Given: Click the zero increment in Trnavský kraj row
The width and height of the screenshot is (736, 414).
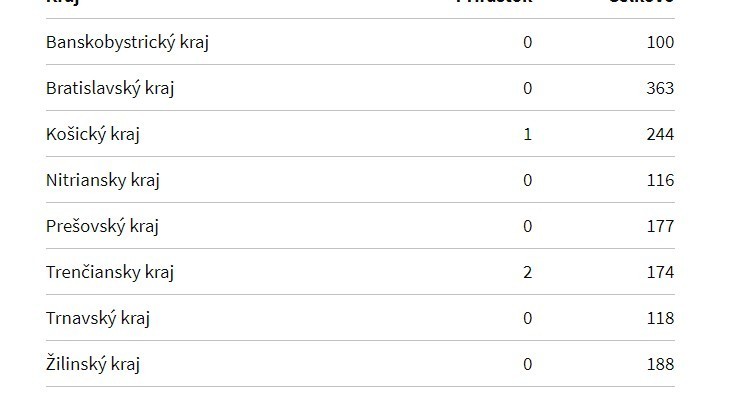Looking at the screenshot, I should 528,318.
